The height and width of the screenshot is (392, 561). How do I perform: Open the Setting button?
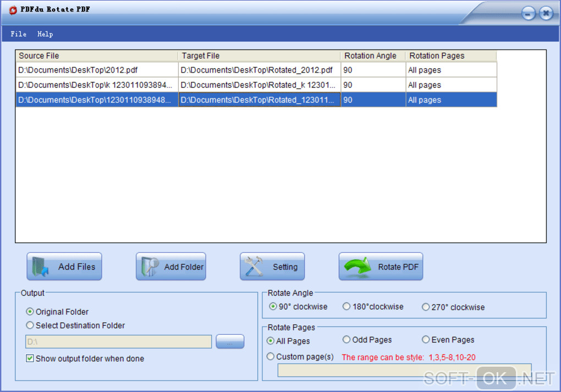pos(272,267)
